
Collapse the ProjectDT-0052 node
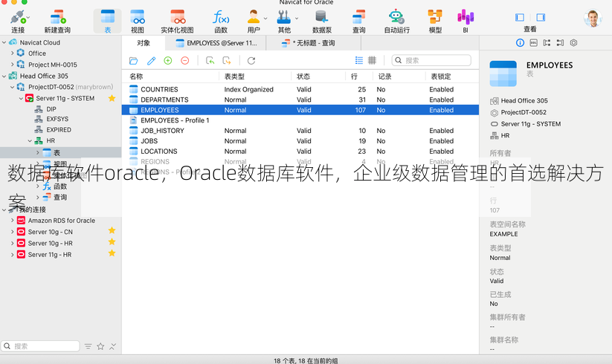[x=13, y=87]
